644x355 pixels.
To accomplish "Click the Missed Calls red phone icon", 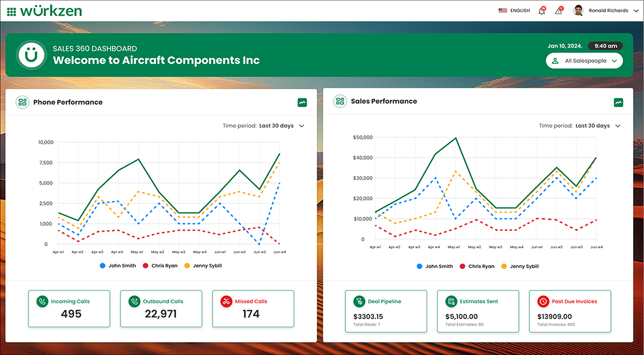I will [226, 301].
